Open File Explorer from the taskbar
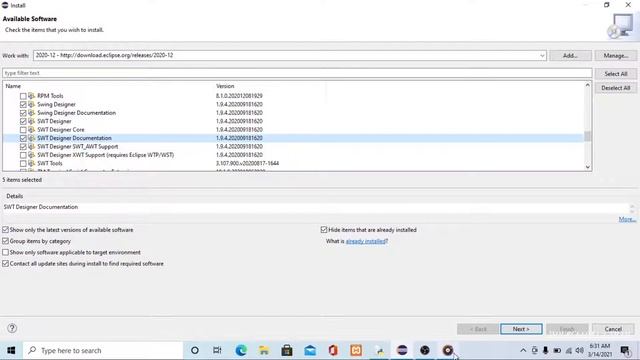The height and width of the screenshot is (360, 640). [264, 350]
